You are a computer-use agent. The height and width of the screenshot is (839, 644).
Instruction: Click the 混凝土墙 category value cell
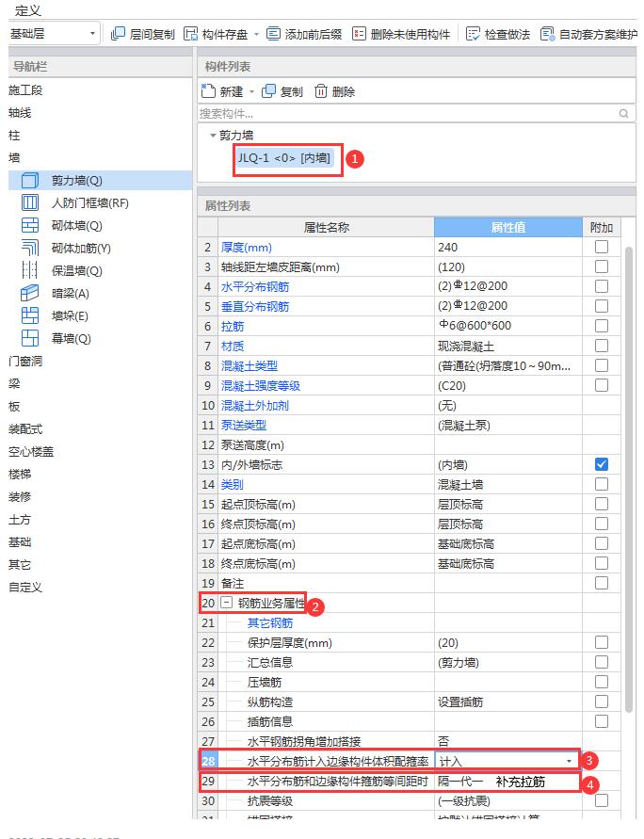(x=508, y=484)
